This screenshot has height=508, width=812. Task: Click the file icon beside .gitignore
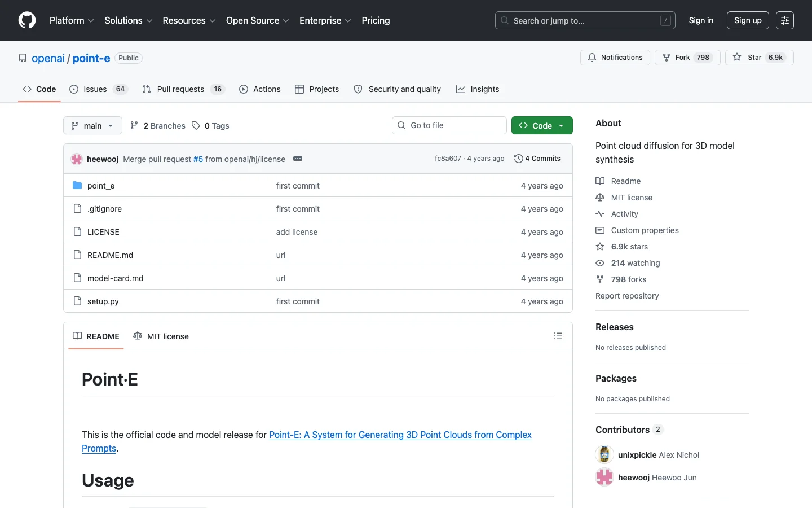(77, 209)
